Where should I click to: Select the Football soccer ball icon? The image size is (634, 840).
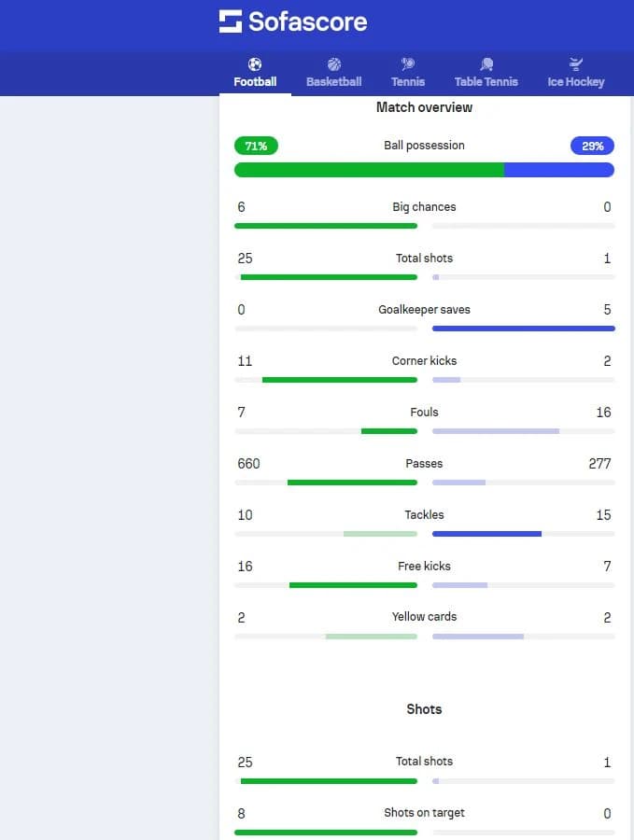[255, 64]
